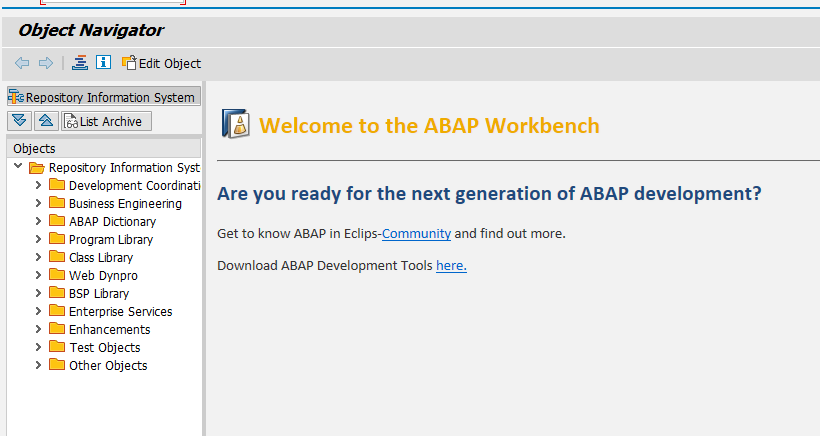This screenshot has width=820, height=436.
Task: Click the Development Coordination folder icon
Action: [x=57, y=185]
